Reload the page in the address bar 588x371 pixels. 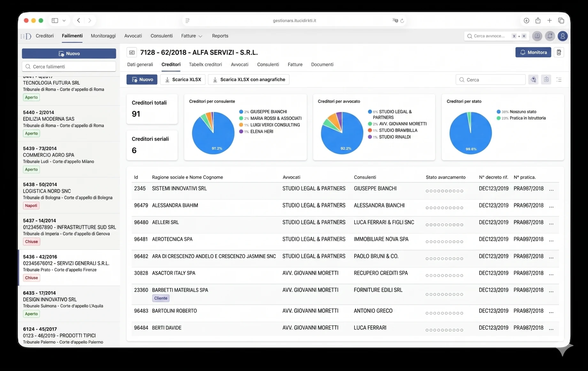(x=402, y=21)
